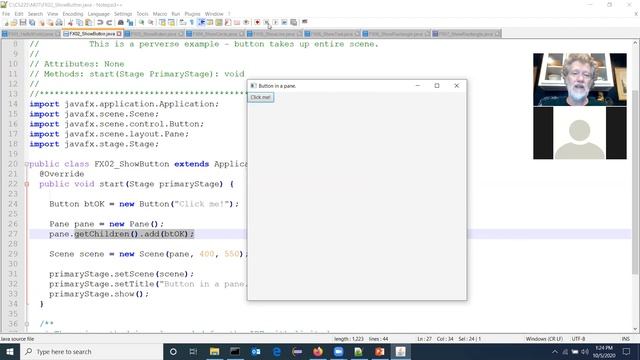
Task: Open the File menu
Action: pyautogui.click(x=6, y=14)
